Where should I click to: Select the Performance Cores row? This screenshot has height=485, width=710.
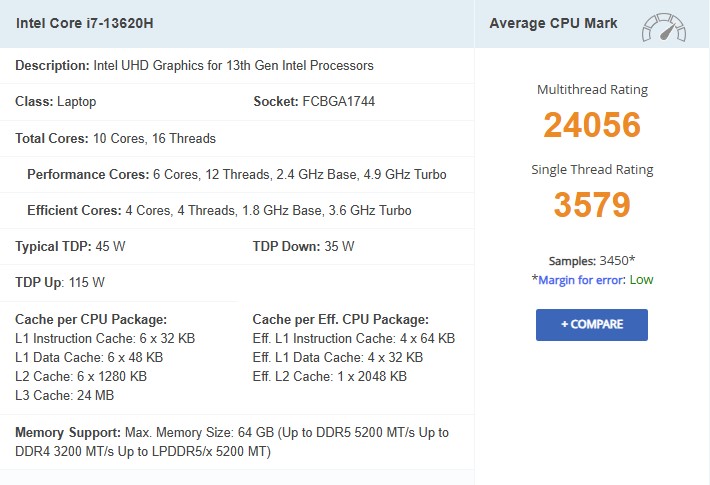(x=236, y=174)
